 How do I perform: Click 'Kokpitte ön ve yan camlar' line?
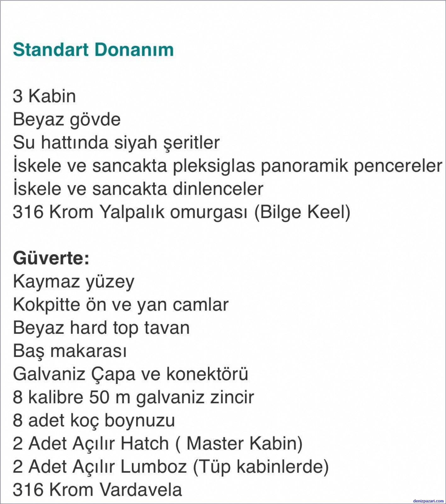[x=121, y=305]
